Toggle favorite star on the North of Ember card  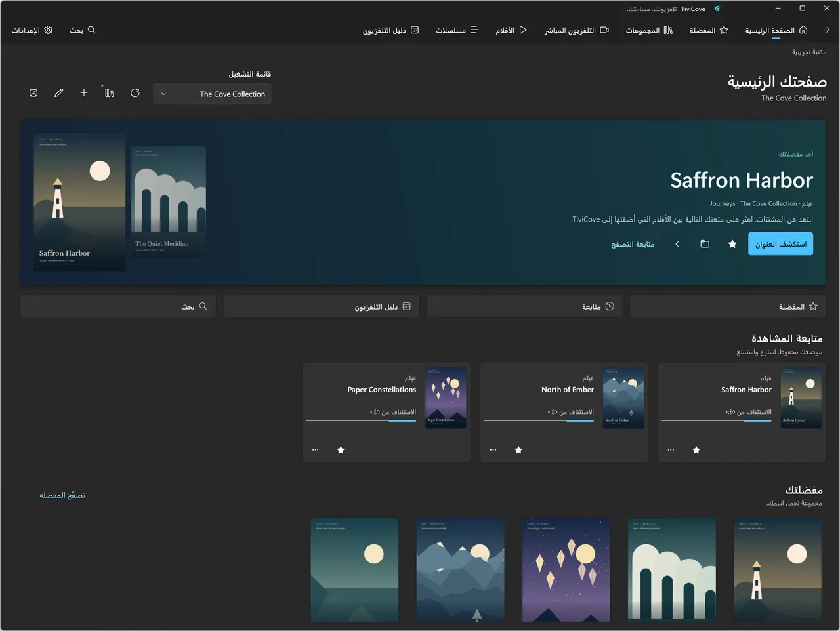click(518, 450)
